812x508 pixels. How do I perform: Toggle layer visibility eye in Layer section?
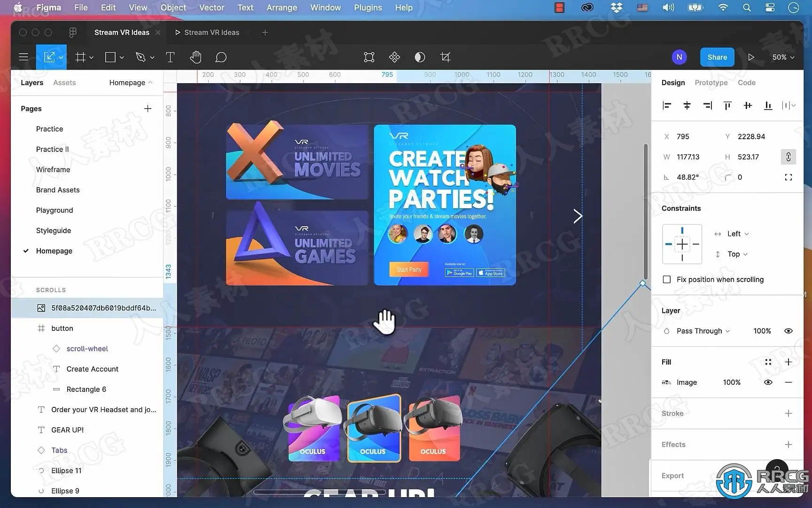(789, 331)
